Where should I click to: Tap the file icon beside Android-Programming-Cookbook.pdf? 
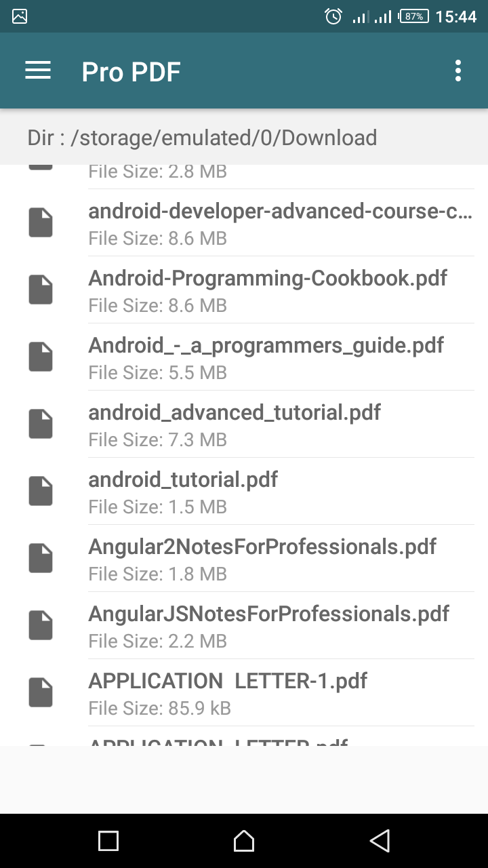[41, 290]
